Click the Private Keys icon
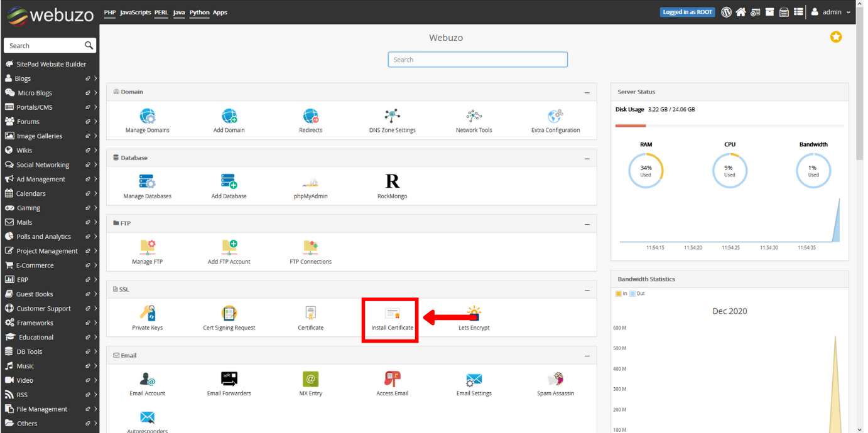The image size is (868, 433). tap(147, 314)
